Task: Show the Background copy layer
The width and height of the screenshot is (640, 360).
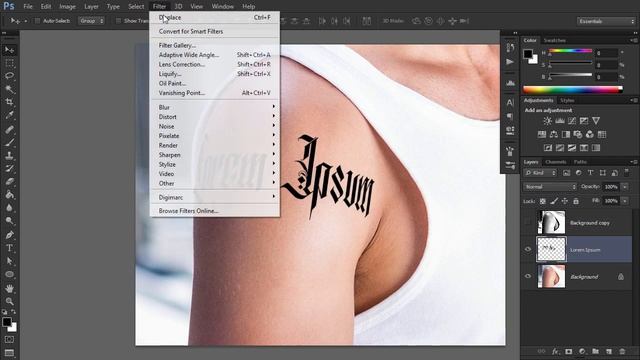Action: [528, 222]
